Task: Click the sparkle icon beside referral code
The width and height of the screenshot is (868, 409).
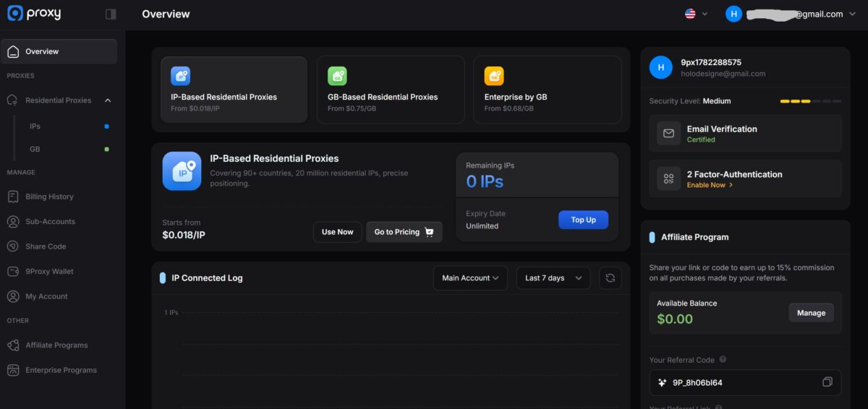Action: pos(662,382)
